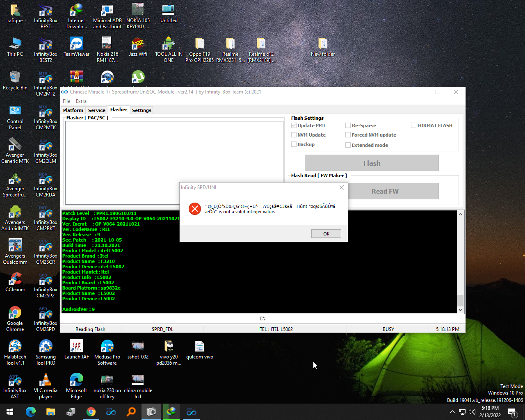Launch InfinityBox CM2SCR shortcut
The image size is (525, 420).
pos(46,251)
